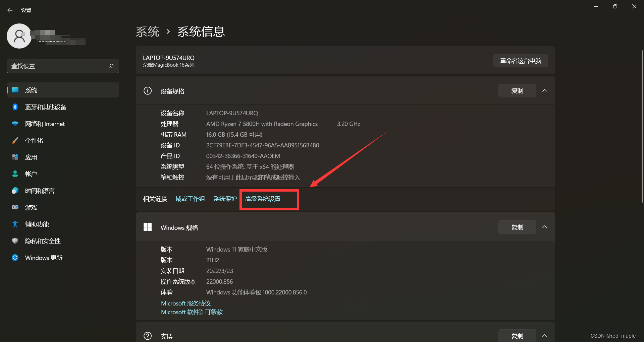Click the 隐私和安全性 shield icon

15,241
